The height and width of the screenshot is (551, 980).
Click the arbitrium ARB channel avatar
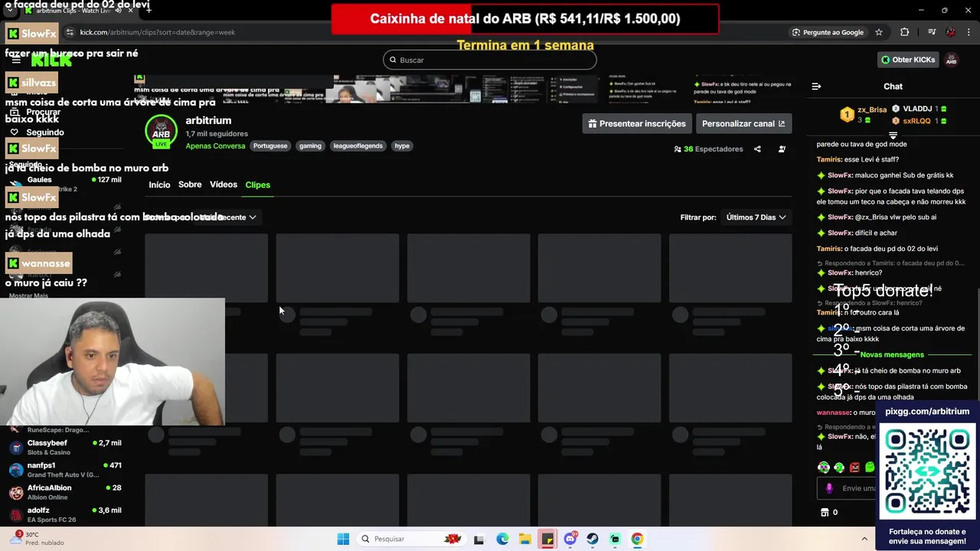[161, 131]
